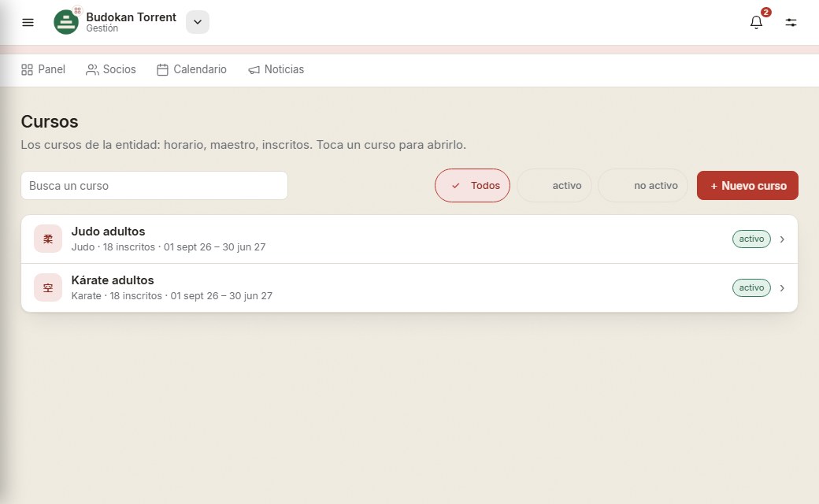
Task: Click the Budokan Torrent logo
Action: pos(66,22)
